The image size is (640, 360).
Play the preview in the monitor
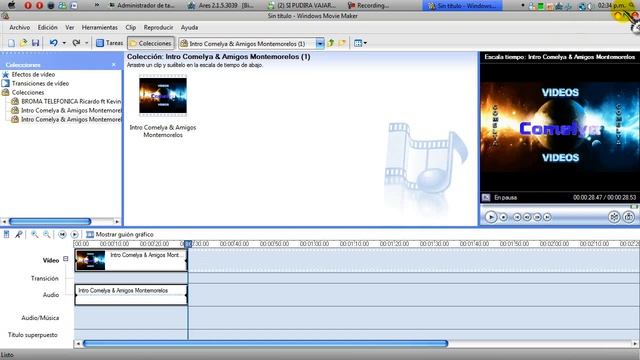tap(491, 217)
